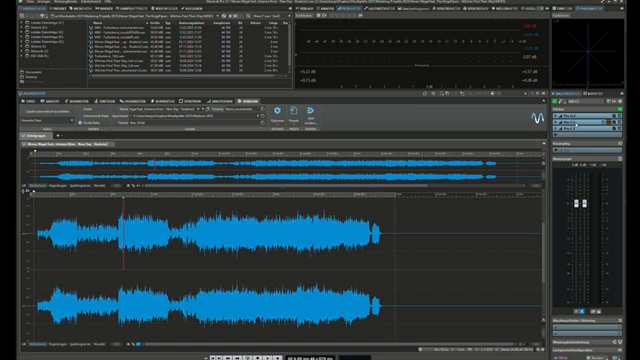Select the Moran Magal New Day file tab
The width and height of the screenshot is (640, 360).
(x=67, y=144)
